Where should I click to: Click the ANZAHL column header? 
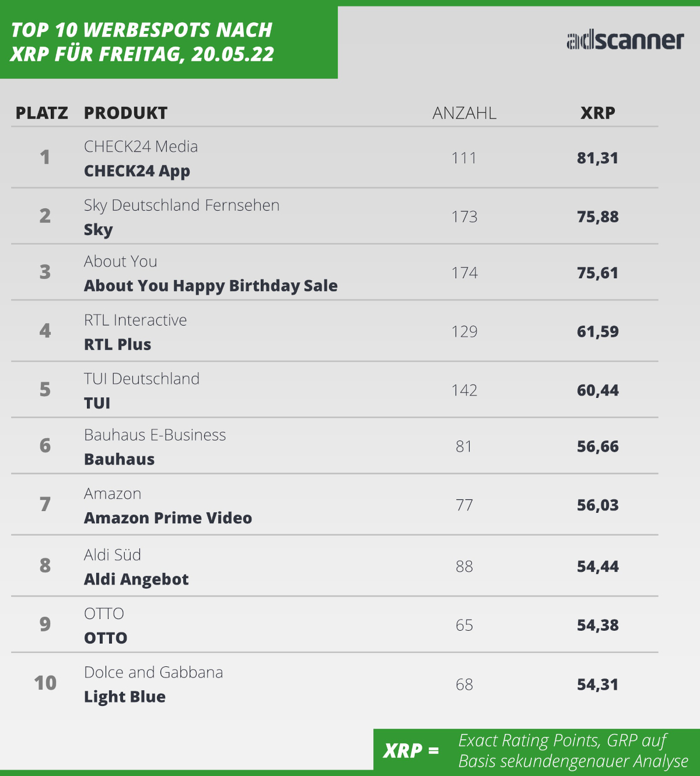click(464, 113)
